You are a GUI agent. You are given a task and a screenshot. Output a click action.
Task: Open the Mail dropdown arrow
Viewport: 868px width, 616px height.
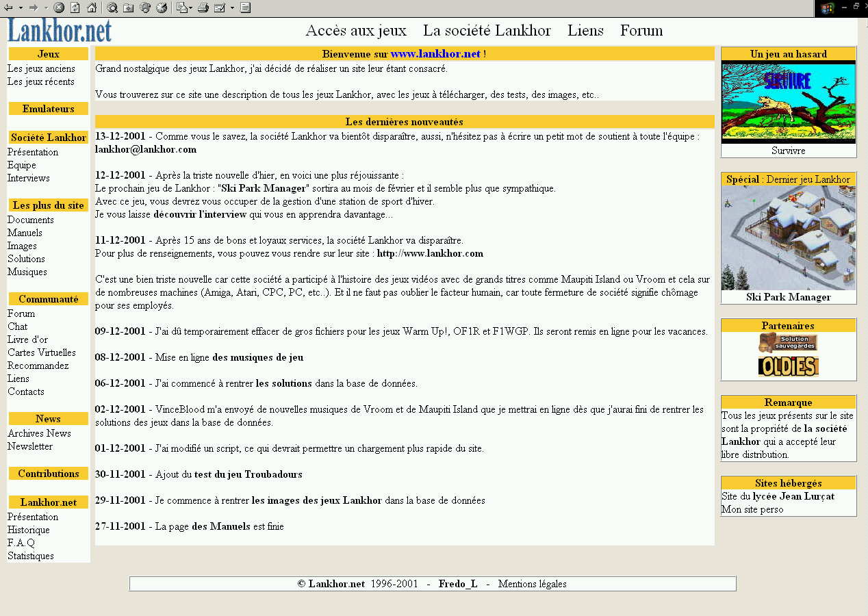(191, 8)
